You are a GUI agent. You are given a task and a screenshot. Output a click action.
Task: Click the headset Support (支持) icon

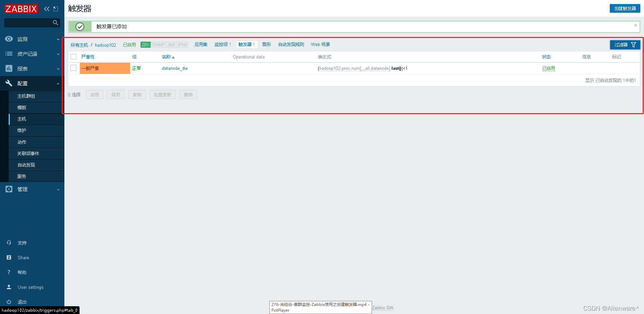9,243
